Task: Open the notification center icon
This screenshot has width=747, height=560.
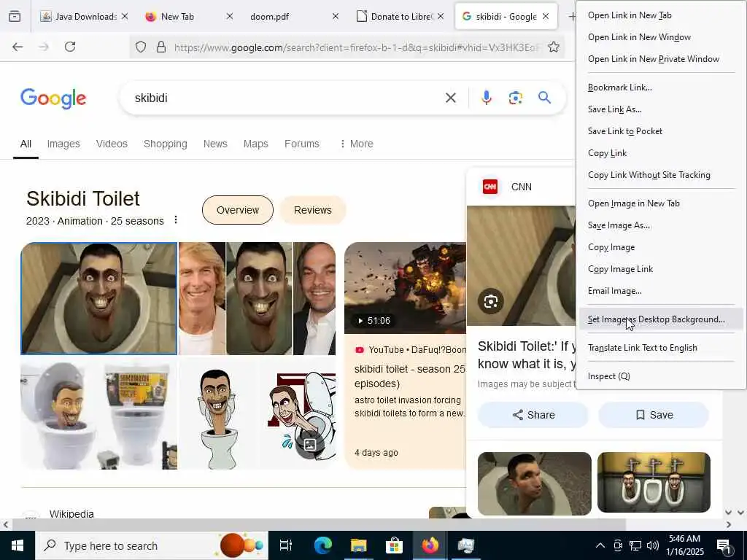Action: (x=724, y=547)
